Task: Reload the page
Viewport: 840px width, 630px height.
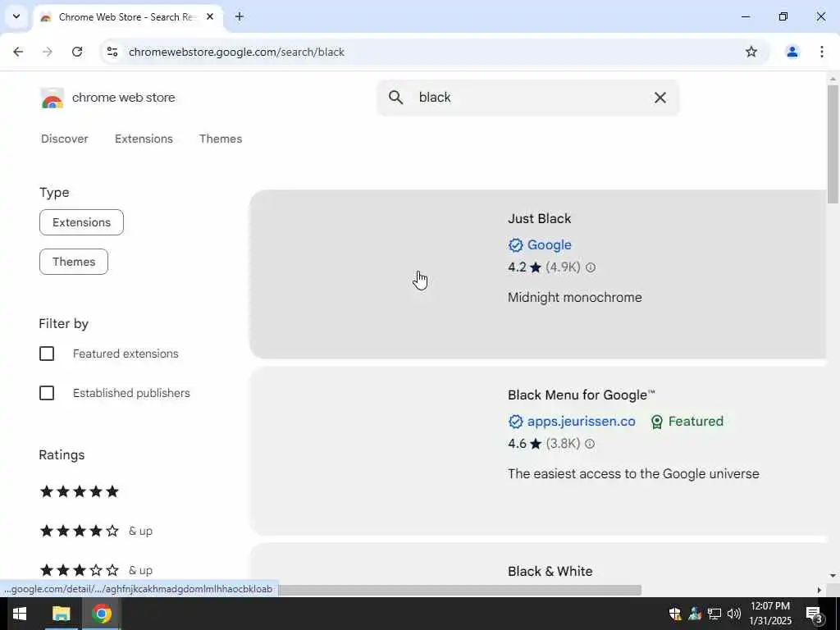Action: pos(77,52)
